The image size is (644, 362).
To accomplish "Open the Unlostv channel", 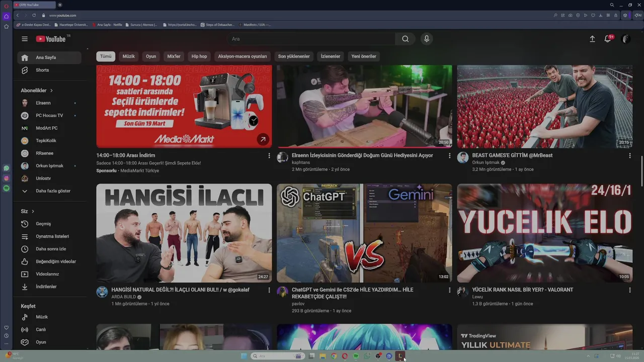I will [x=49, y=178].
